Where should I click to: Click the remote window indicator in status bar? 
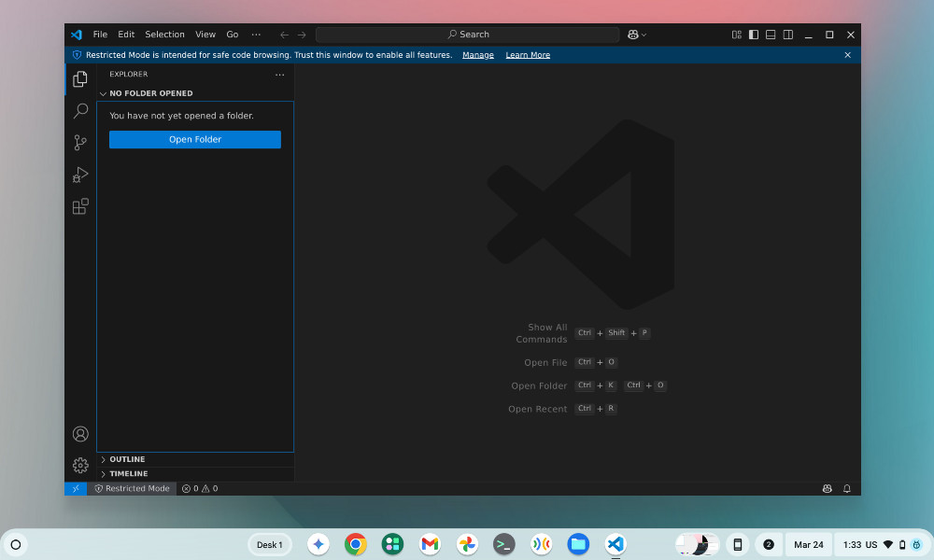click(x=76, y=488)
